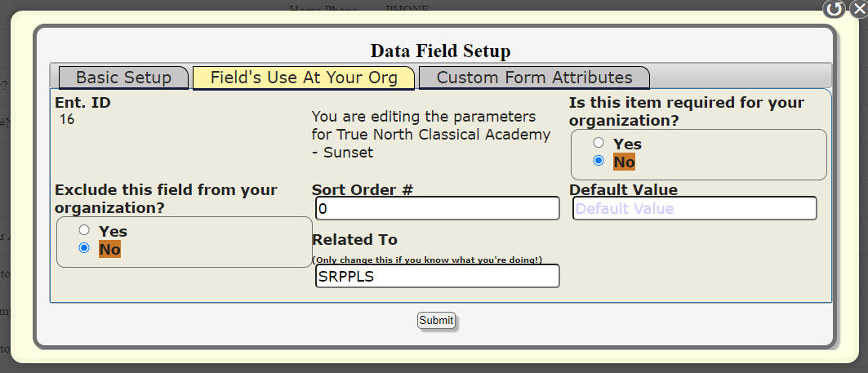Switch to the Basic Setup tab
Image resolution: width=868 pixels, height=373 pixels.
123,78
